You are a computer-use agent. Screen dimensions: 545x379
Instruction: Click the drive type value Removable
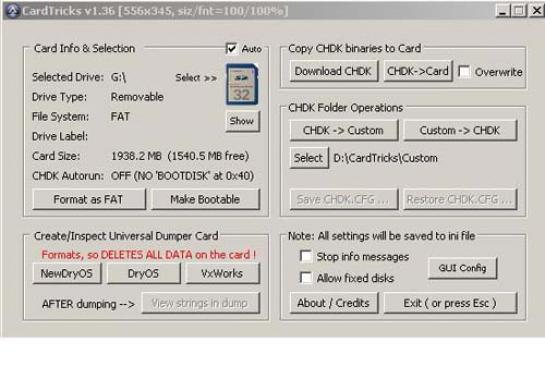pos(137,97)
